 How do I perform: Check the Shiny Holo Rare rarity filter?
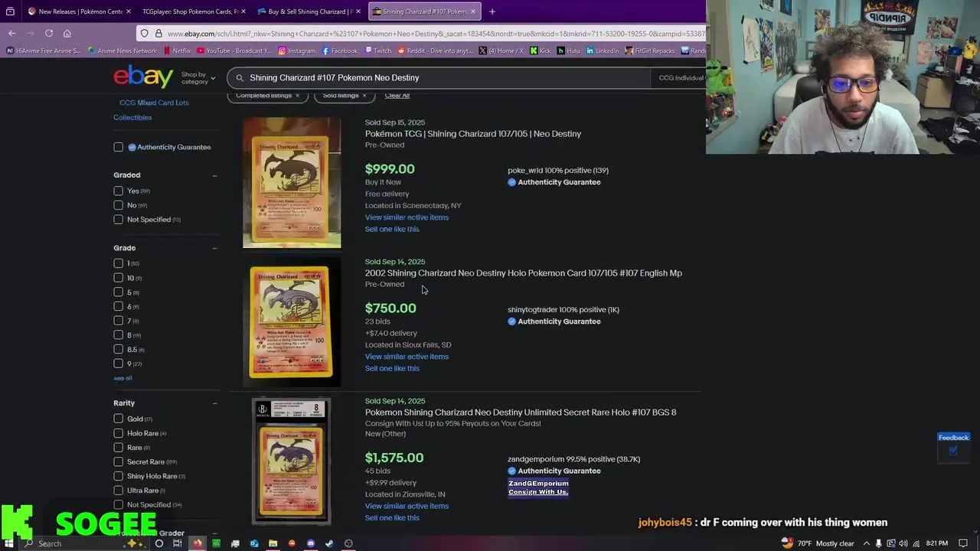118,476
